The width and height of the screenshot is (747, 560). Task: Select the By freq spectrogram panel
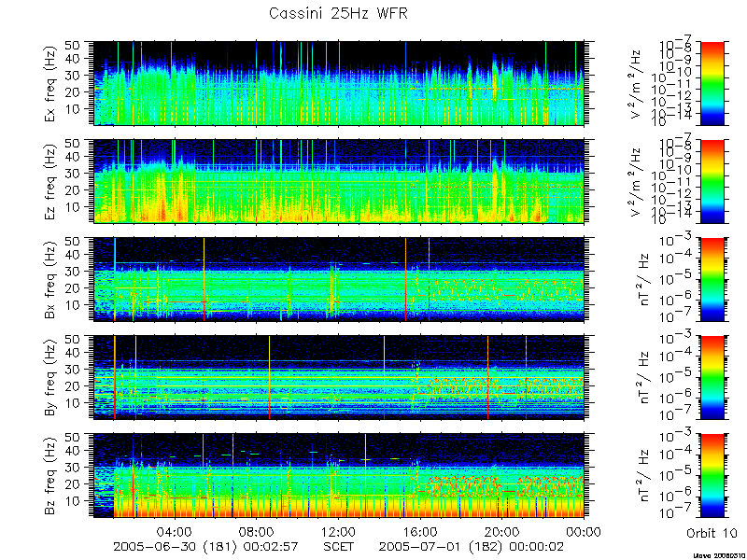click(339, 378)
